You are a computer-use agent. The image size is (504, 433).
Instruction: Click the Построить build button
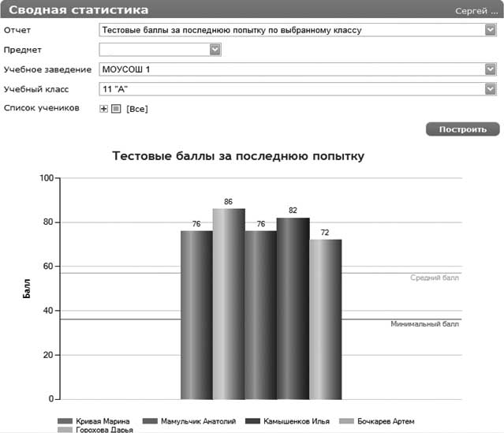[x=462, y=129]
